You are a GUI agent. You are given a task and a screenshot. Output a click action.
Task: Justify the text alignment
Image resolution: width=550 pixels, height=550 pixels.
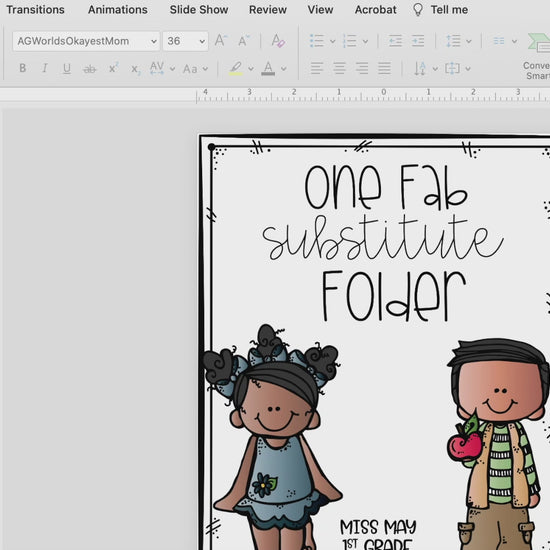(384, 68)
